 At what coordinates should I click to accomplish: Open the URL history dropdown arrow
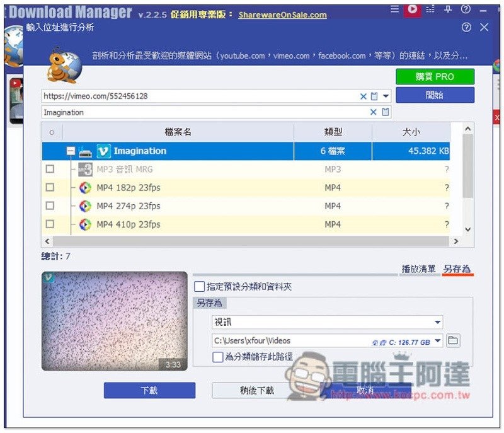(386, 96)
